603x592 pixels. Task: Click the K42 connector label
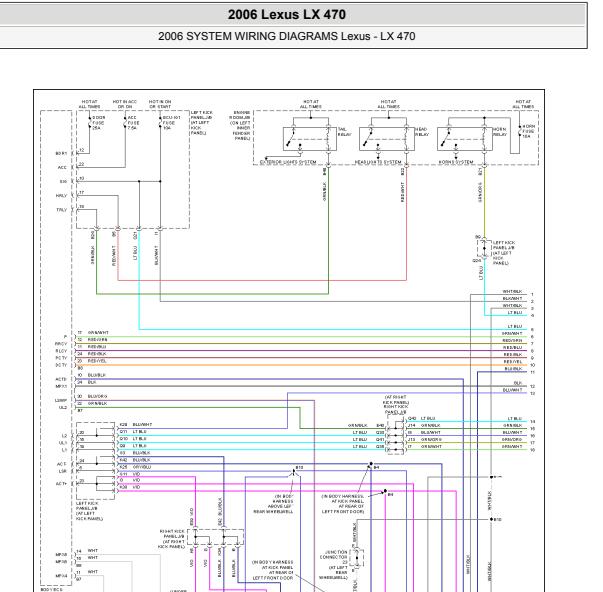[123, 460]
